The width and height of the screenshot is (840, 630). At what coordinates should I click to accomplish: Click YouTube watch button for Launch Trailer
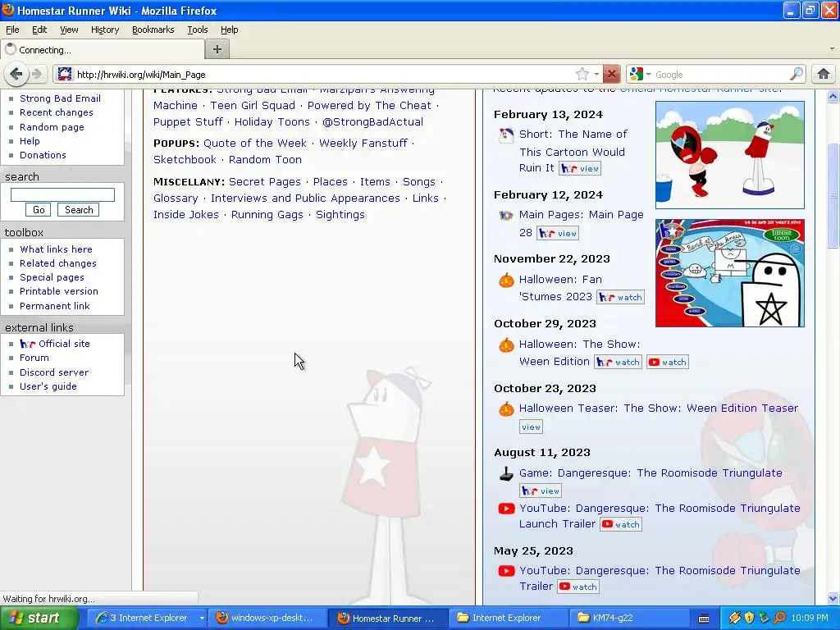(x=620, y=524)
